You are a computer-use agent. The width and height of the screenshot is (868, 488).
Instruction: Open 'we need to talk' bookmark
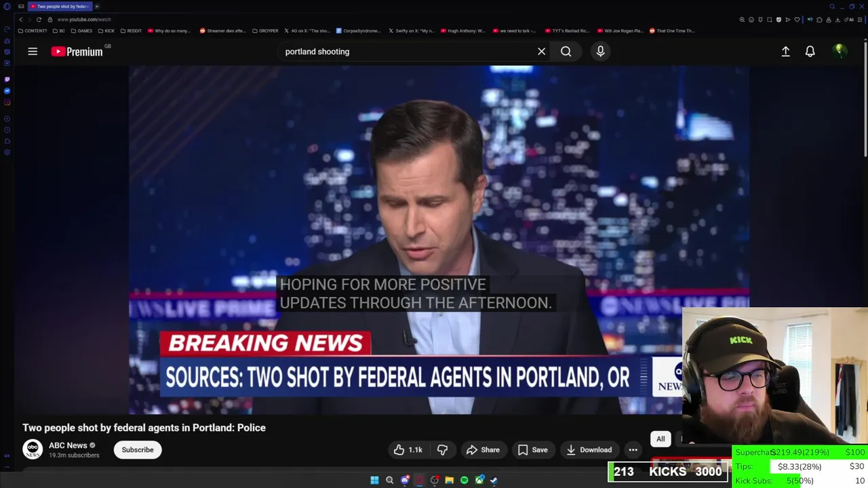point(514,30)
